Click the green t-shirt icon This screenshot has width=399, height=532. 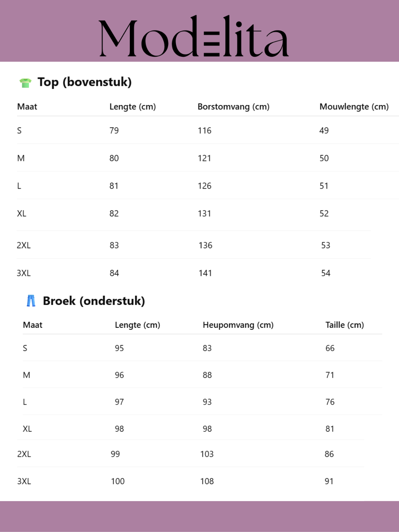pos(25,83)
